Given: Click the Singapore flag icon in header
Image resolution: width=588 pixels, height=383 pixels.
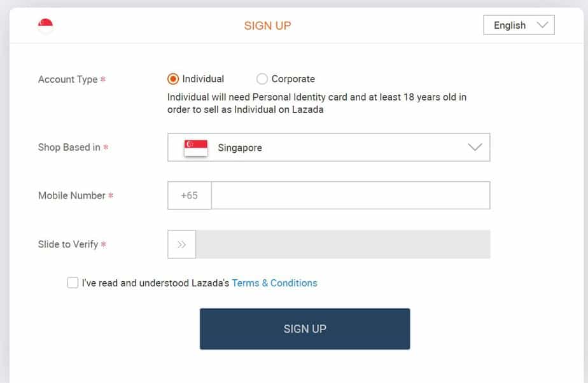Looking at the screenshot, I should click(x=45, y=25).
